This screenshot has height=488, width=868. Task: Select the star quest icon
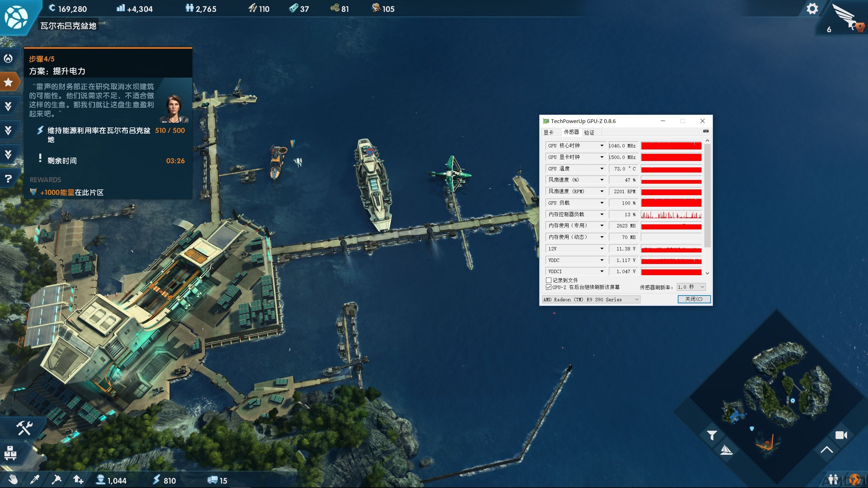(8, 82)
